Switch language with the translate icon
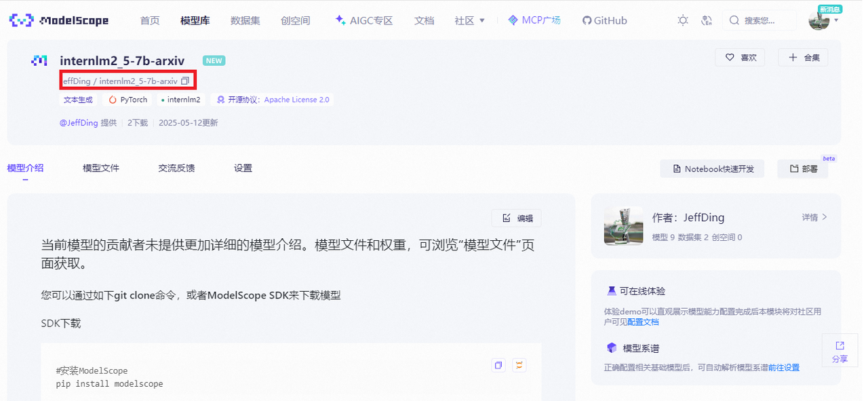Viewport: 868px width, 401px height. point(706,20)
